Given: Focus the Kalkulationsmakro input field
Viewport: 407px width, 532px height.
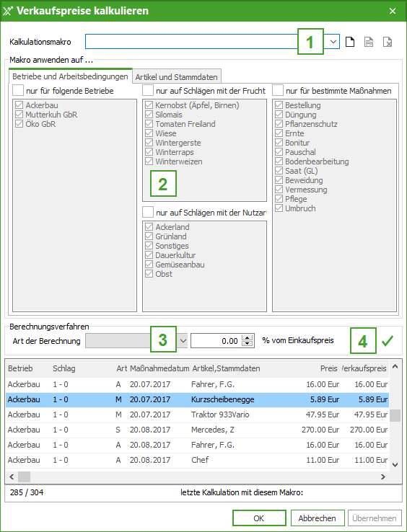Looking at the screenshot, I should coord(192,42).
